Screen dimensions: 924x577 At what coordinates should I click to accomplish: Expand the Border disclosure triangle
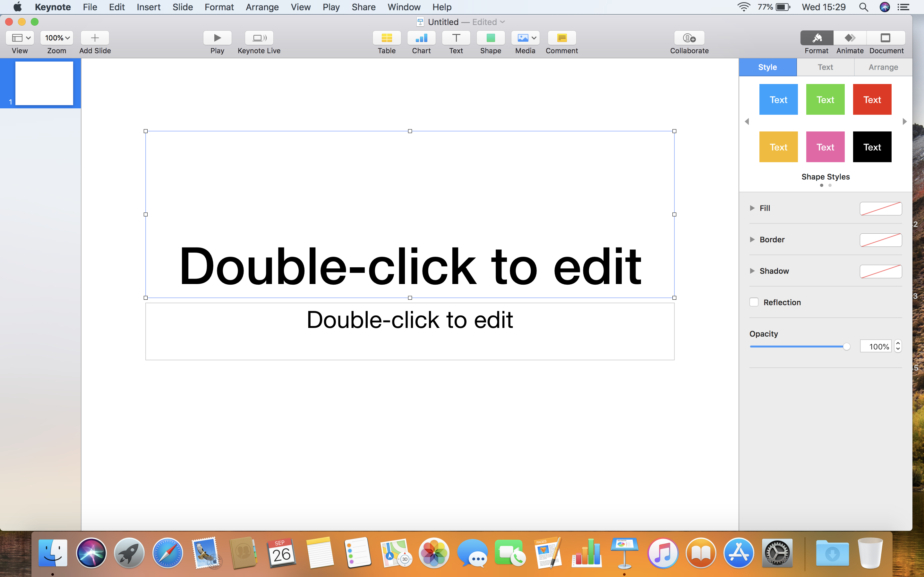pos(752,239)
